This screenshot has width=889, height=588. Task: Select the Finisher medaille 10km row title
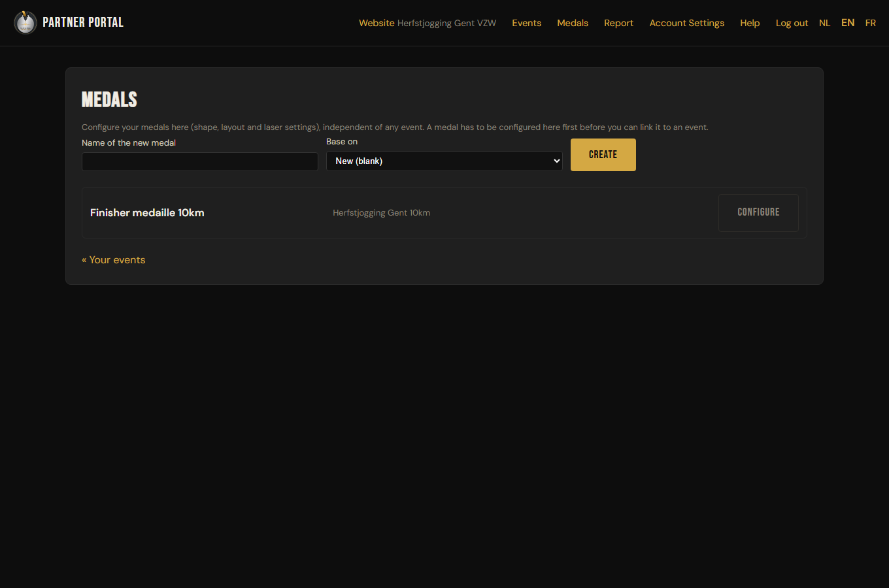147,212
